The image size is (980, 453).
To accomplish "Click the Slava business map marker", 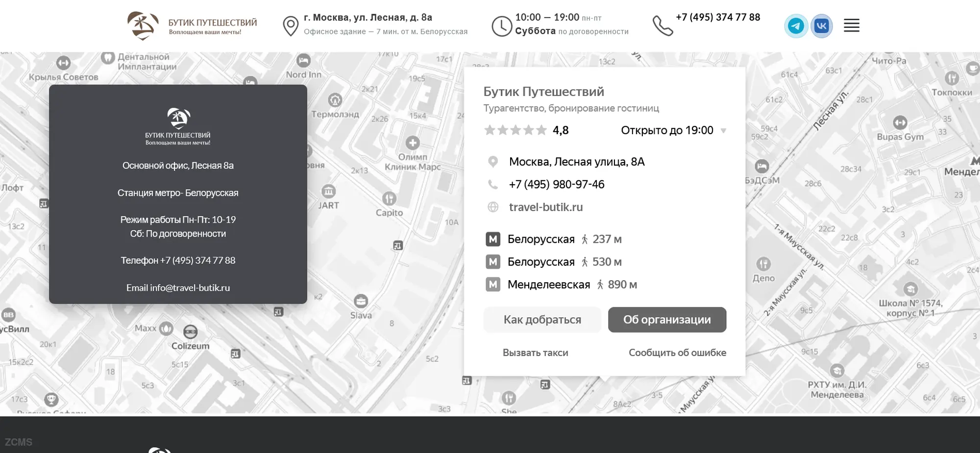I will (361, 301).
